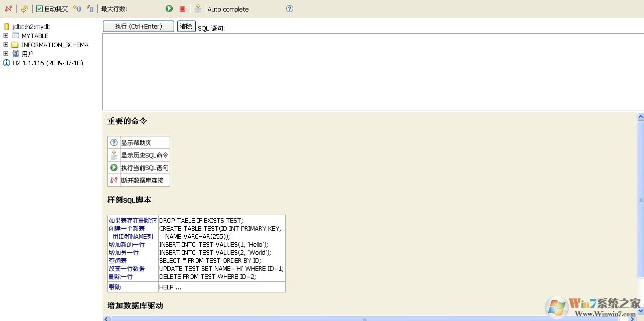Click the 用户 users icon in the sidebar

pos(16,53)
